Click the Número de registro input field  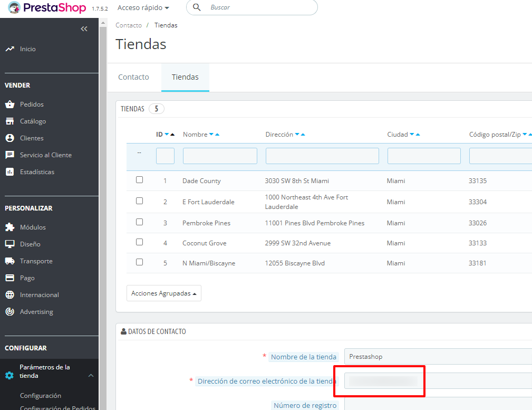tap(438, 404)
